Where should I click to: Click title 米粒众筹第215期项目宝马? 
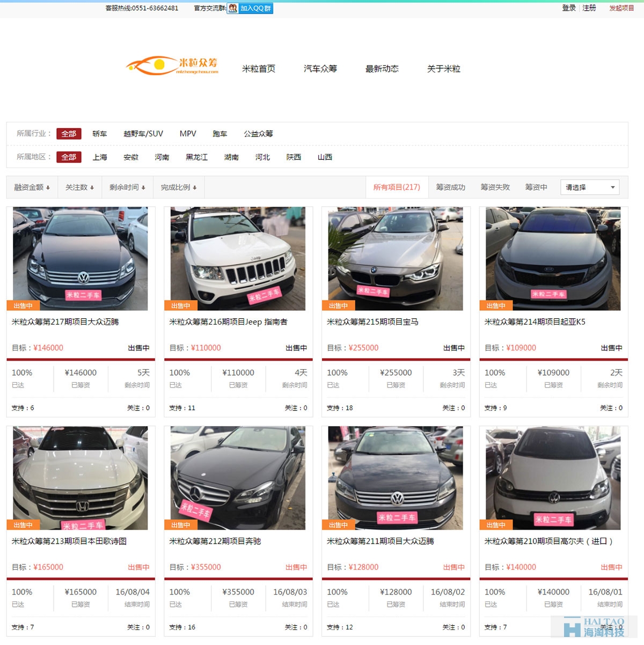click(373, 322)
